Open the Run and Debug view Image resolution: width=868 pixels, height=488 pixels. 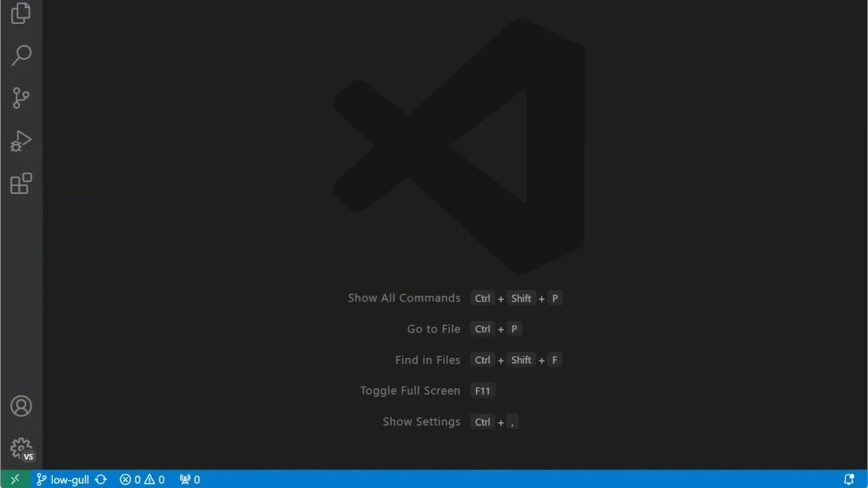[21, 140]
